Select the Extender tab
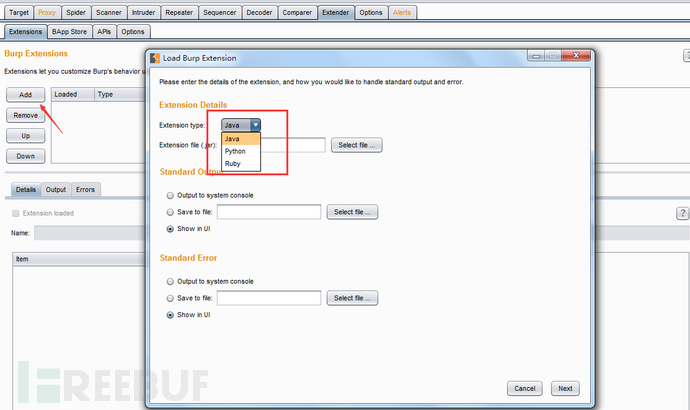The width and height of the screenshot is (690, 410). [335, 13]
